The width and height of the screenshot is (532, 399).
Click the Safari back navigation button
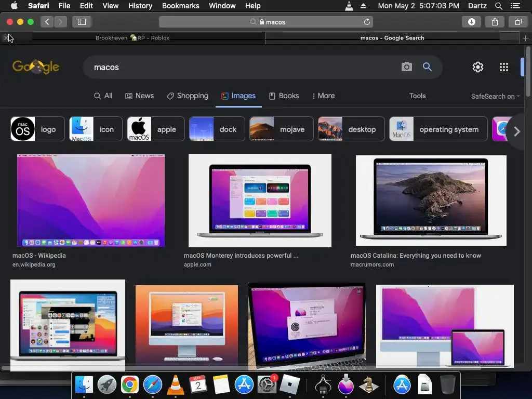47,22
